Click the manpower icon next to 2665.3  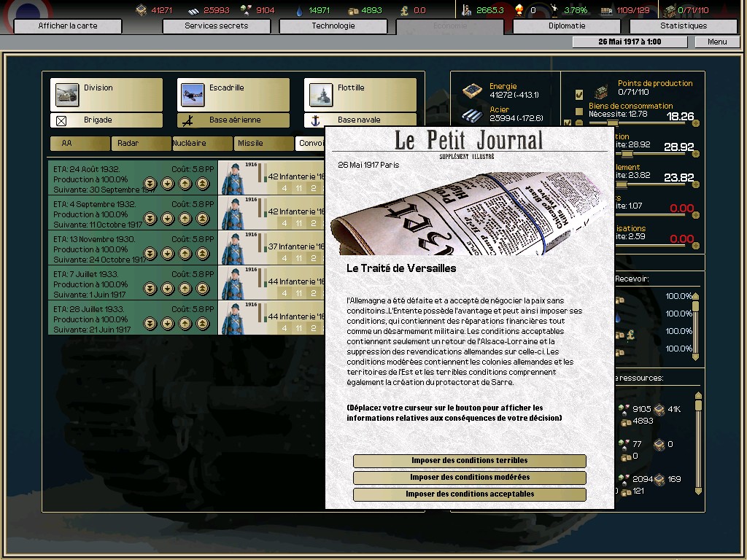[x=466, y=9]
